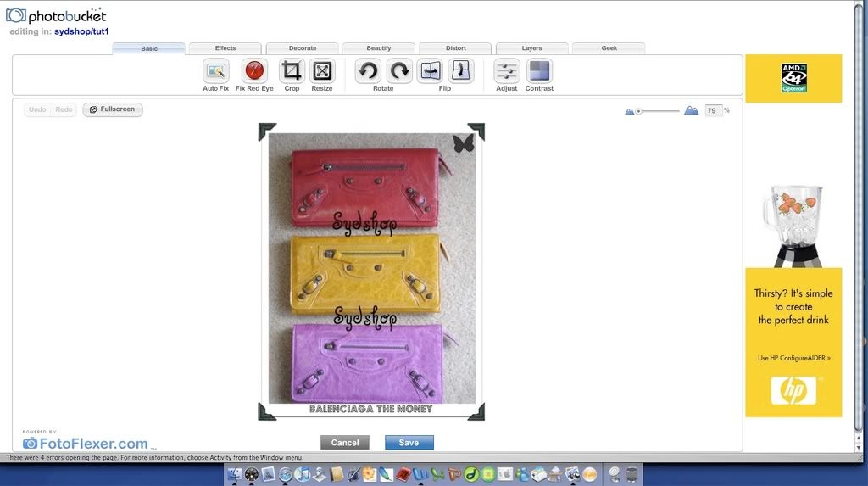Screen dimensions: 868x486
Task: Switch to the Distort tab
Action: tap(455, 48)
